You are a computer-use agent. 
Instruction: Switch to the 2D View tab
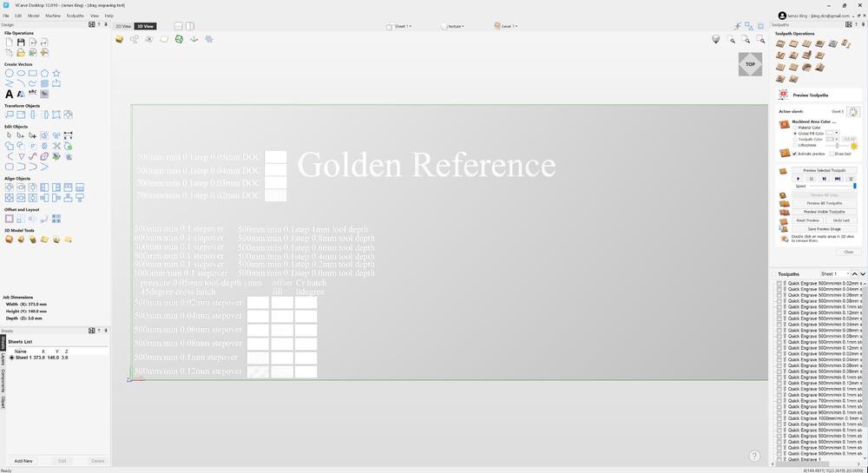click(123, 26)
